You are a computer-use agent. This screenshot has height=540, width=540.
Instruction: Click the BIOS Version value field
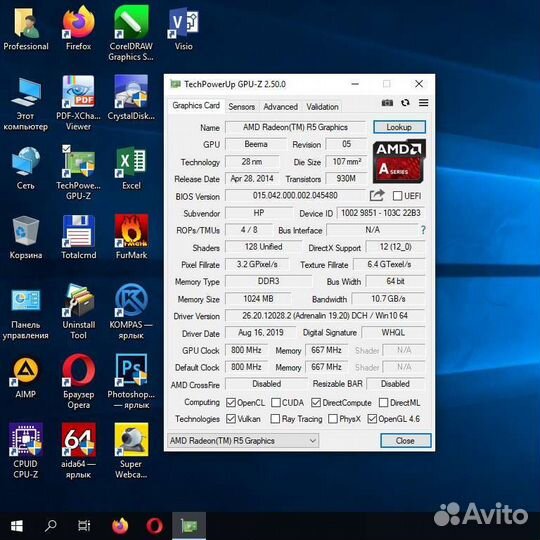[x=295, y=195]
